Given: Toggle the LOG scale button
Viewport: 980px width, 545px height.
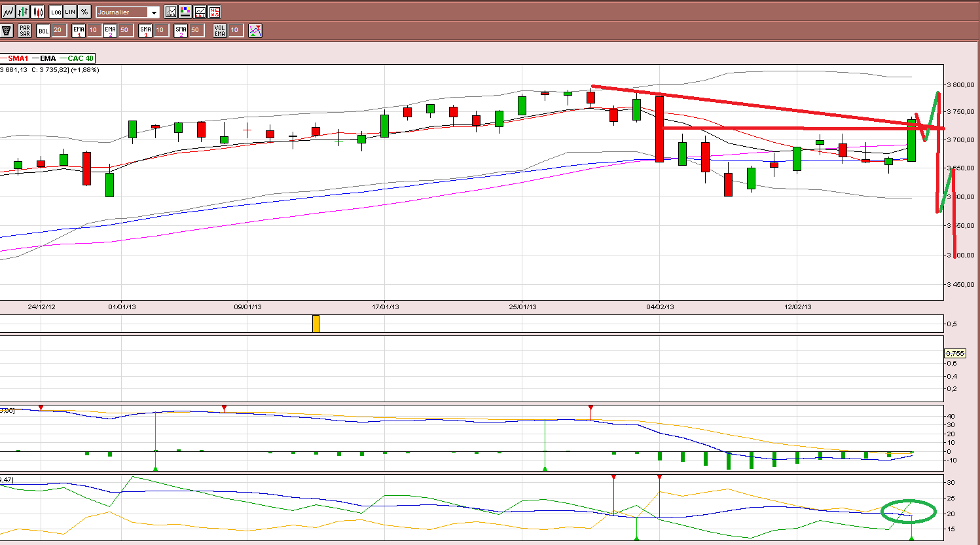Looking at the screenshot, I should [x=56, y=12].
